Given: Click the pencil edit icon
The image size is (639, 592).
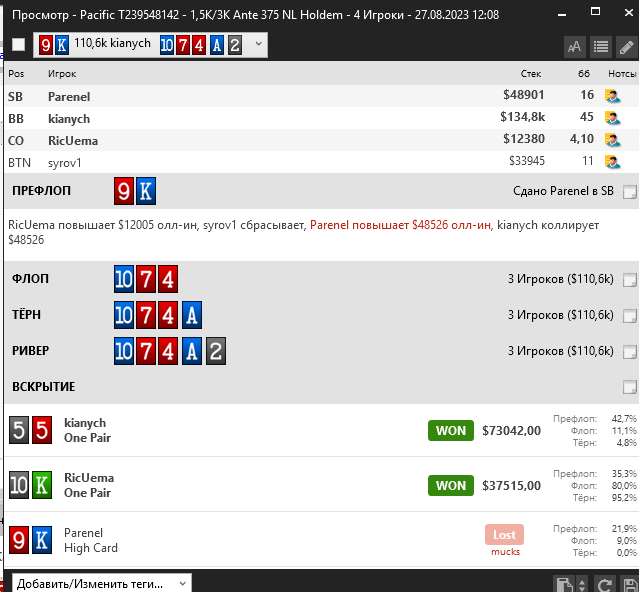Looking at the screenshot, I should 626,47.
